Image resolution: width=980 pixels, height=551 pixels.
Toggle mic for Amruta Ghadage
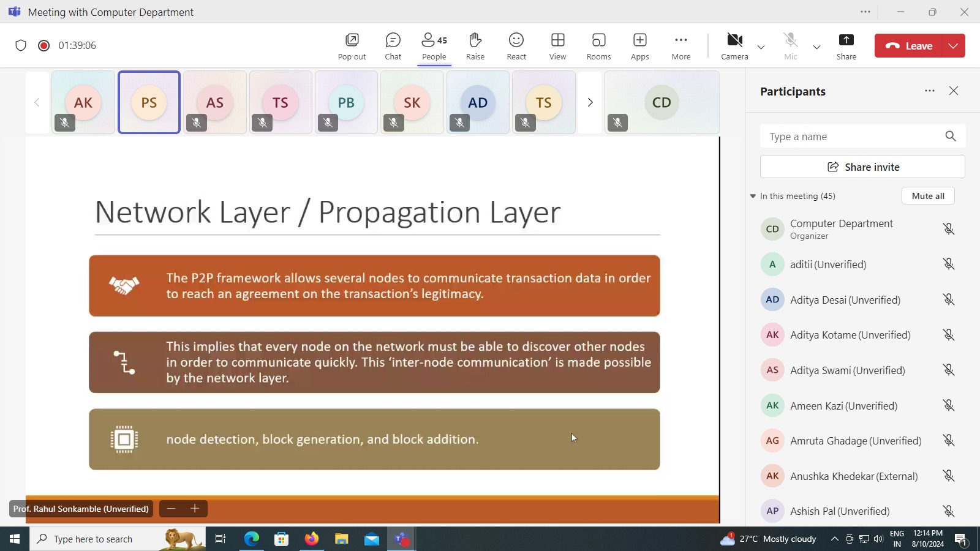coord(948,440)
